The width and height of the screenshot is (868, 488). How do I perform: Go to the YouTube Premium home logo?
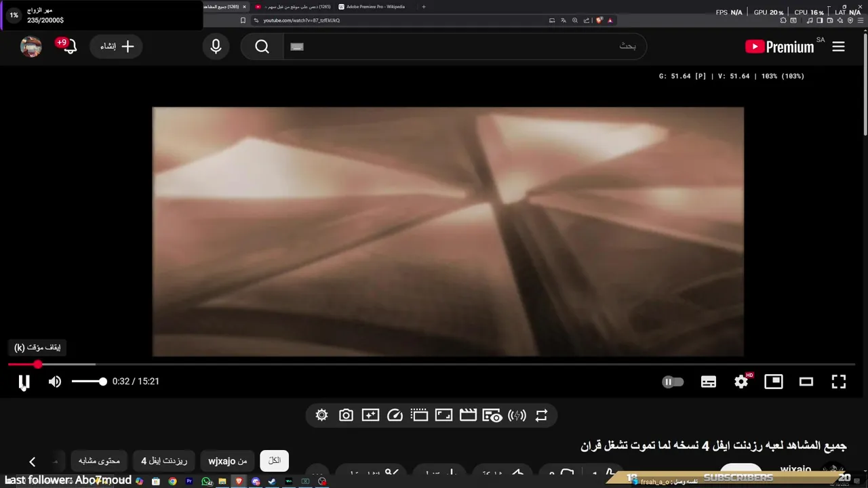(x=779, y=47)
